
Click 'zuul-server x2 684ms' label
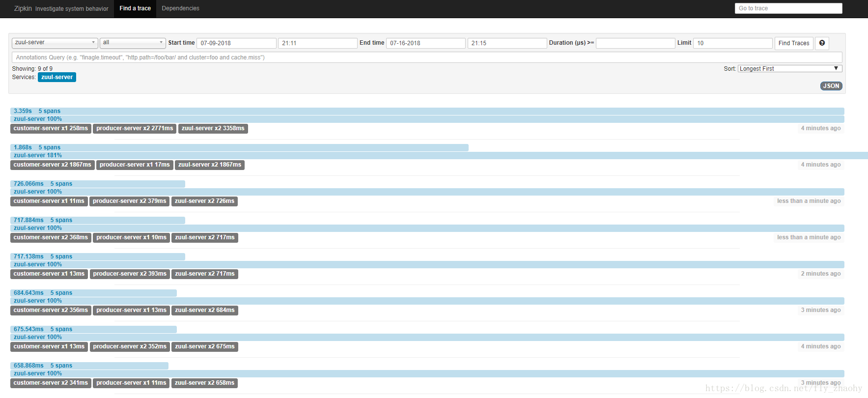click(205, 311)
